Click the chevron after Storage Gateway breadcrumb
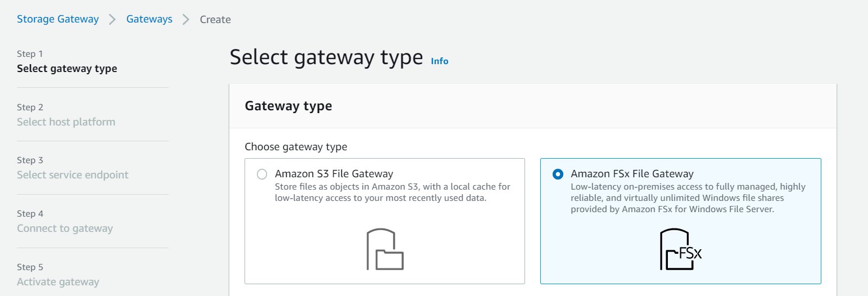Image resolution: width=868 pixels, height=296 pixels. [112, 20]
